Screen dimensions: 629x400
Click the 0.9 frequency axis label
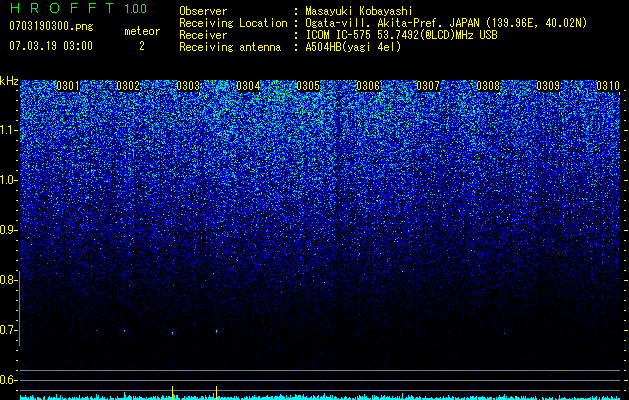[8, 230]
